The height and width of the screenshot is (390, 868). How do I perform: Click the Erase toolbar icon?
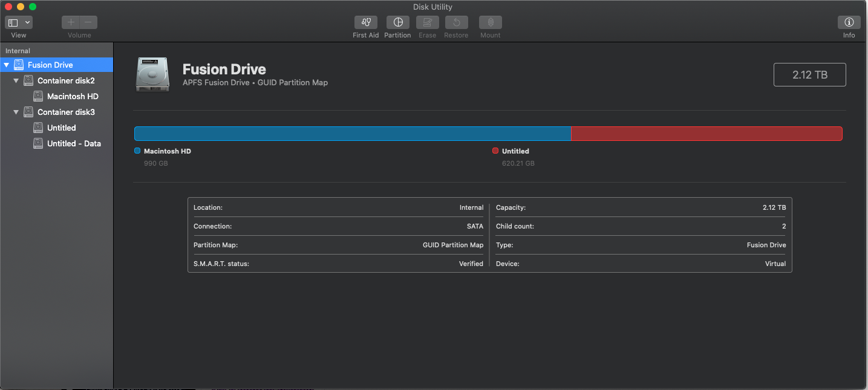coord(427,22)
